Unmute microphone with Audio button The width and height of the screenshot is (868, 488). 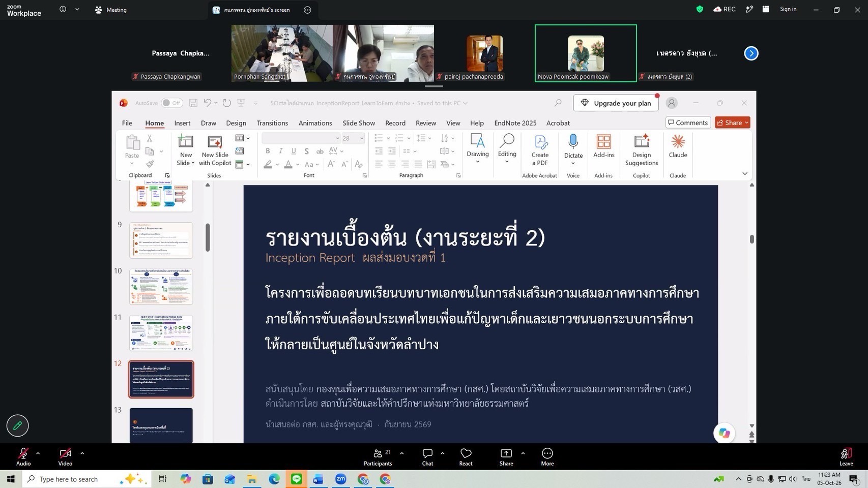tap(23, 456)
